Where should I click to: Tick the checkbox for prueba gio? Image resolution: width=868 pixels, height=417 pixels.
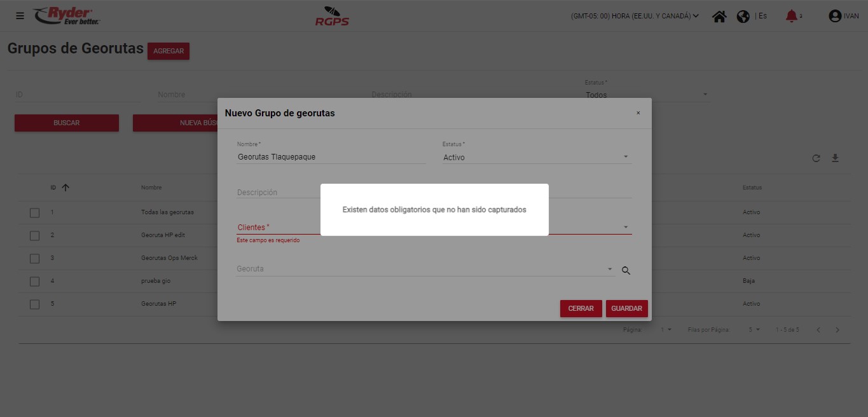[35, 282]
